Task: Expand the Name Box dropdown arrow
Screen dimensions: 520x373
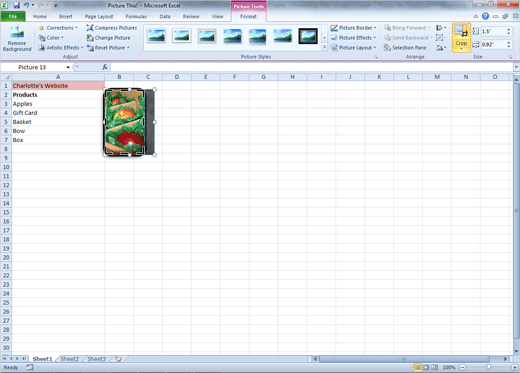Action: coord(68,67)
